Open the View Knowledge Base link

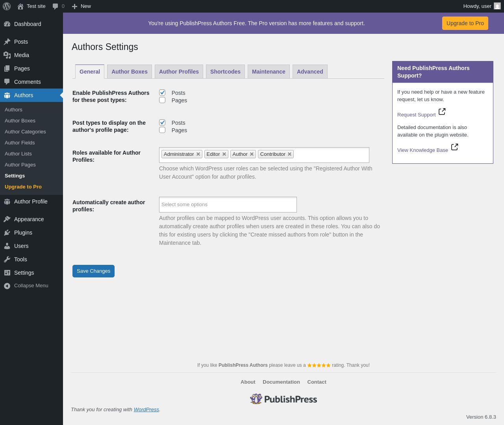click(422, 150)
